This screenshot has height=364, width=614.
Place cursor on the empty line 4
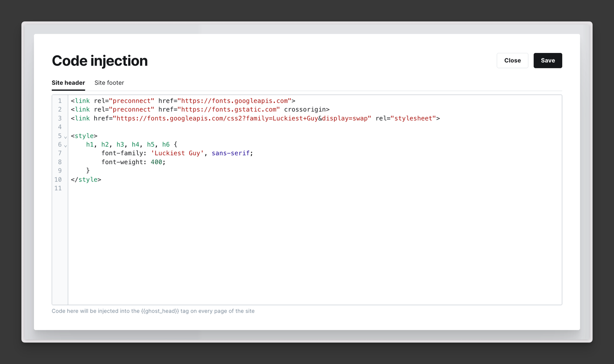coord(96,127)
